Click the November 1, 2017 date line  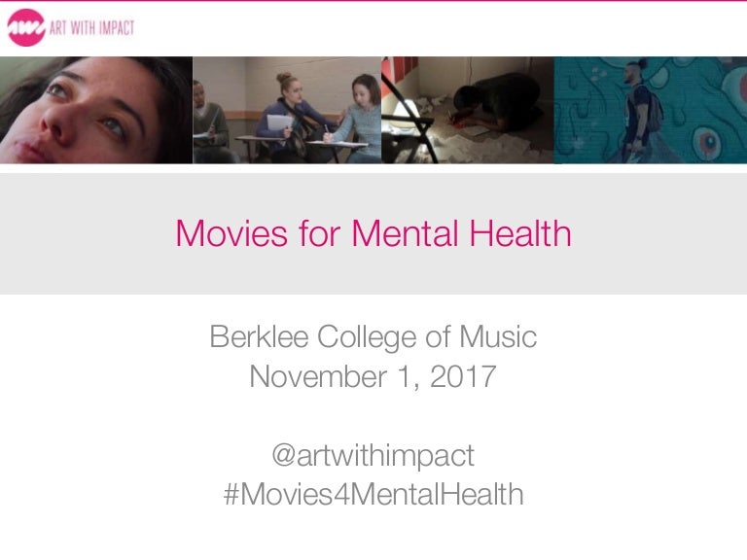373,376
